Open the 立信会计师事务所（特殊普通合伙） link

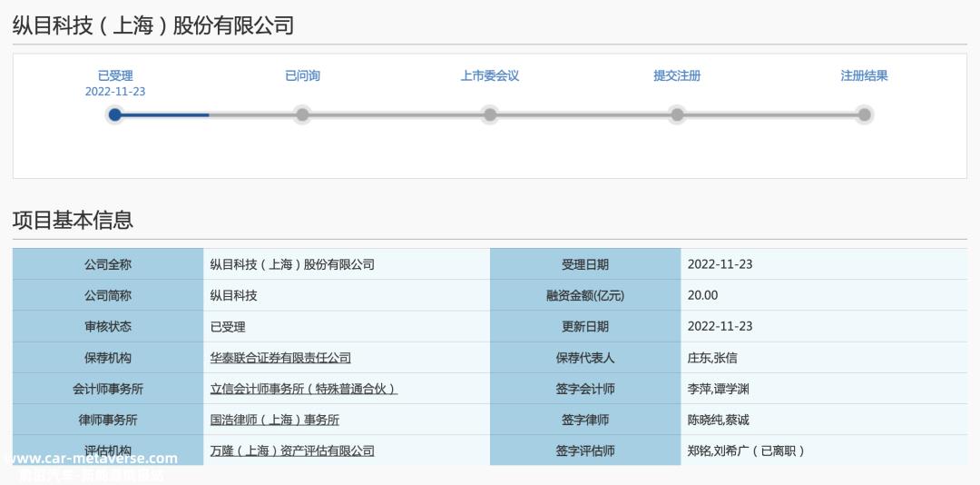pyautogui.click(x=304, y=389)
